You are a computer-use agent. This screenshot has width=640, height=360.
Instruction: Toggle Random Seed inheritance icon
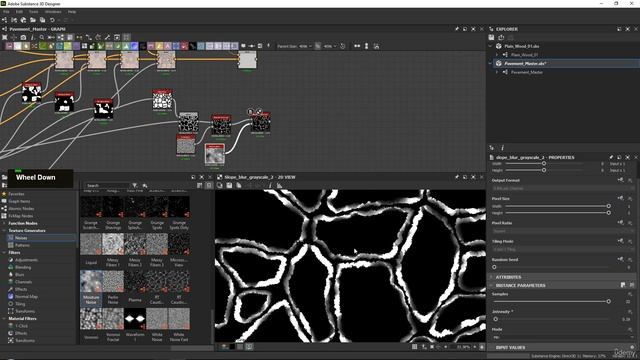[x=620, y=259]
